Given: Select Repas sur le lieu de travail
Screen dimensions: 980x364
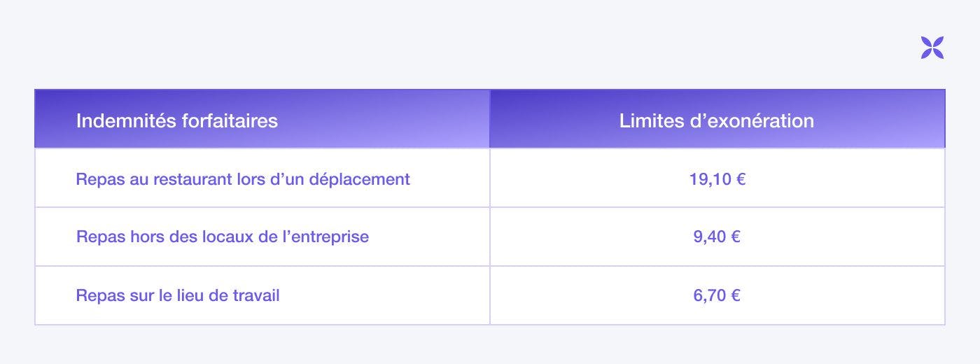Looking at the screenshot, I should (178, 295).
